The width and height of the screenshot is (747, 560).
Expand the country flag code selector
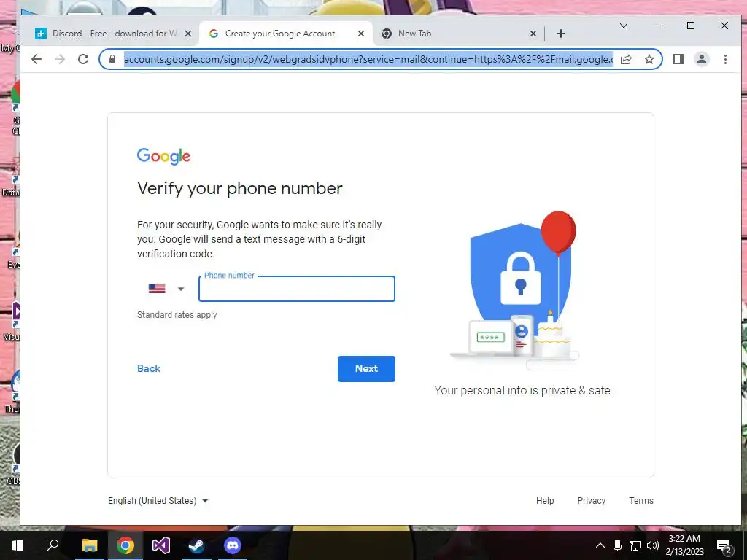[x=166, y=289]
